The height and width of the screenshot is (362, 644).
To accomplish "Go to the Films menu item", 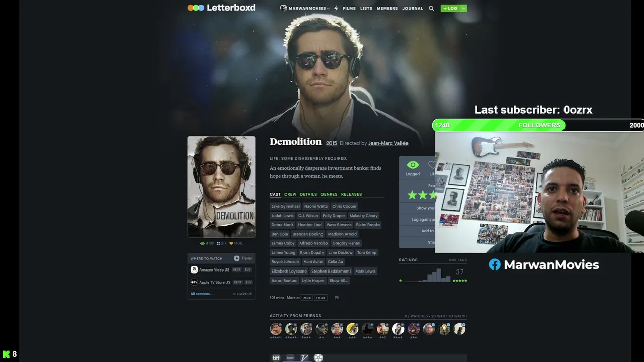I will [x=349, y=8].
